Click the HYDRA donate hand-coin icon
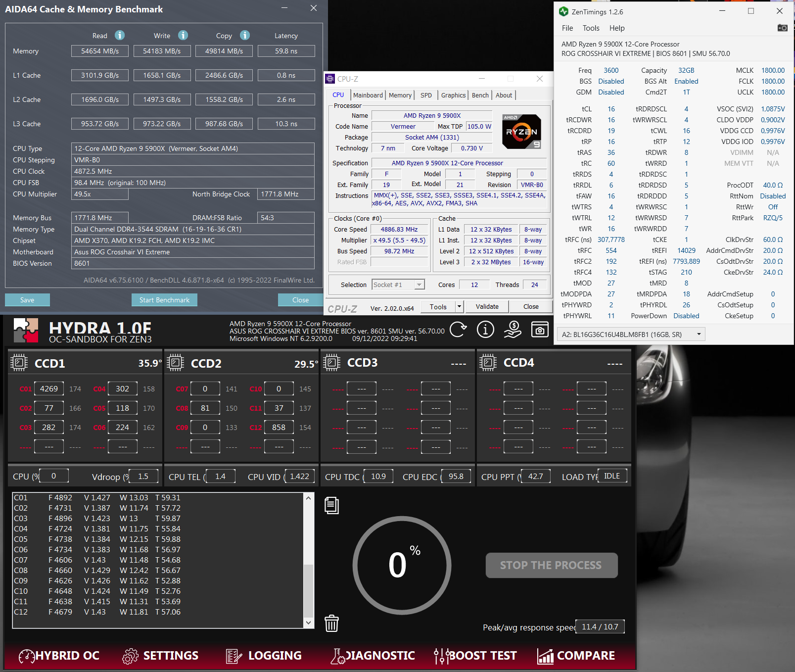 pos(513,329)
